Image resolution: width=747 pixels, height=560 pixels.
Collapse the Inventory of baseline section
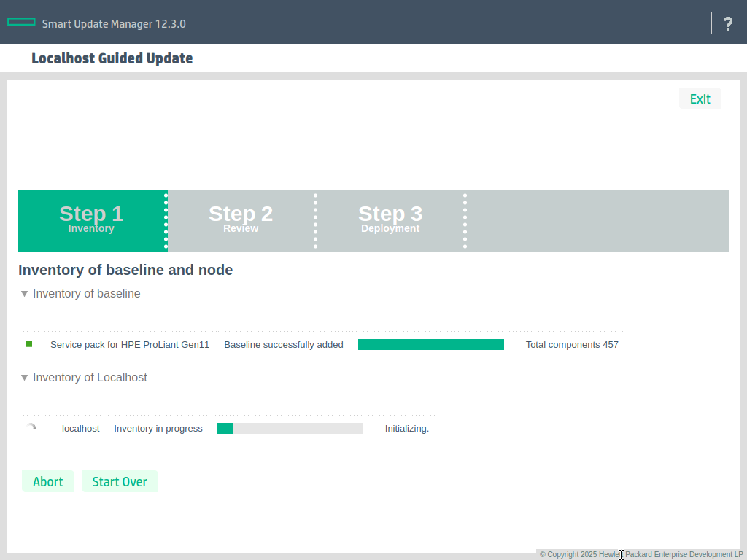(25, 294)
